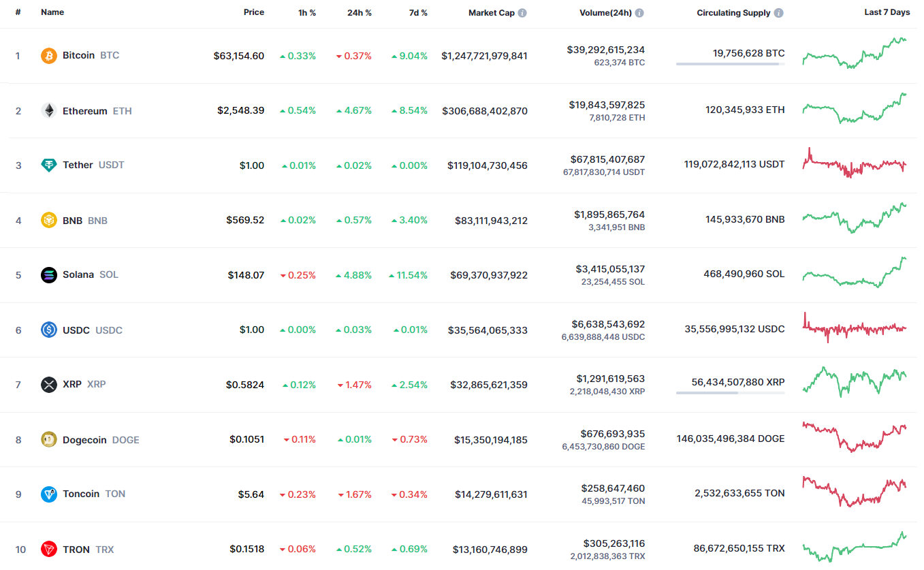924x570 pixels.
Task: Click Ethereum's 24h volume amount
Action: point(607,105)
